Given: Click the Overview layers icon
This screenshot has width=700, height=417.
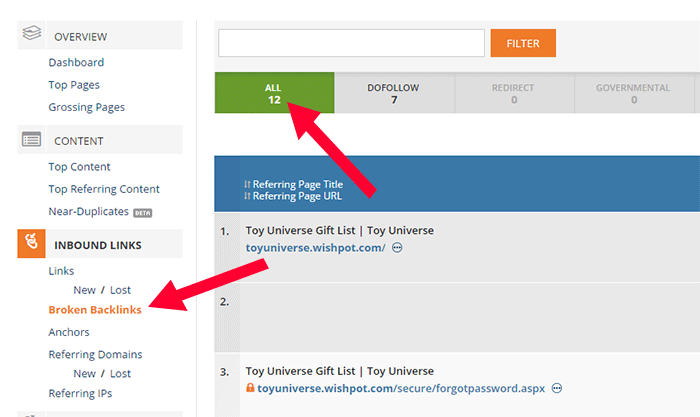Looking at the screenshot, I should click(x=32, y=33).
